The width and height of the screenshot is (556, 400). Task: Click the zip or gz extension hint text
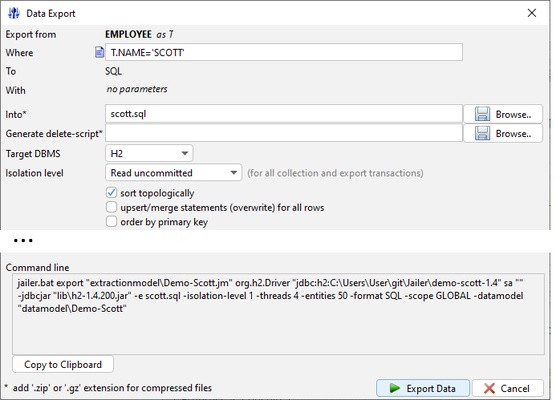click(109, 388)
